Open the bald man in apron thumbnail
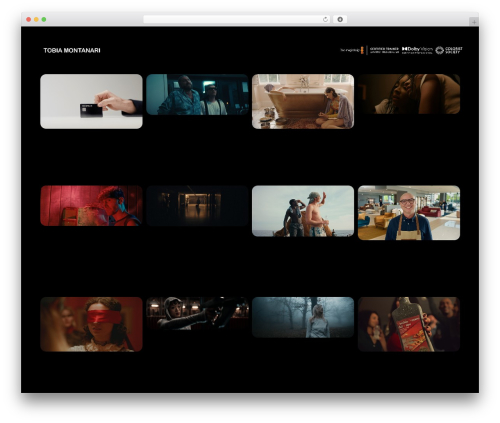The image size is (500, 423). [409, 213]
